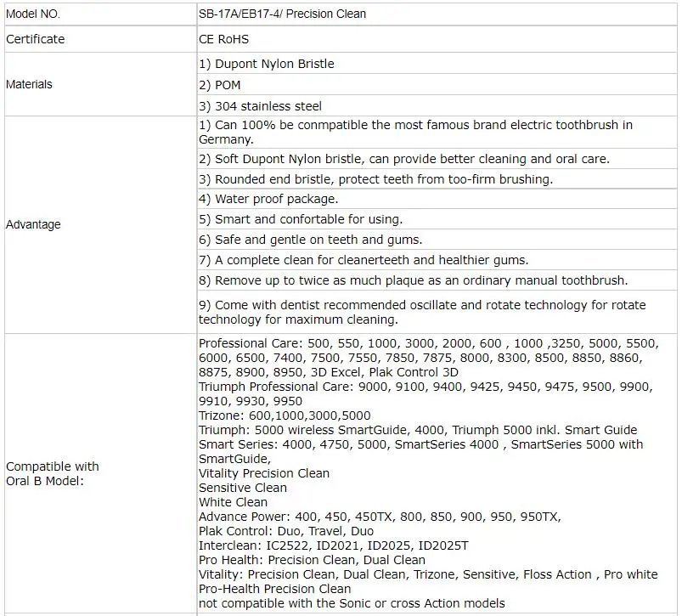The height and width of the screenshot is (616, 682).
Task: Click the 'Certificate' row label
Action: tap(35, 39)
